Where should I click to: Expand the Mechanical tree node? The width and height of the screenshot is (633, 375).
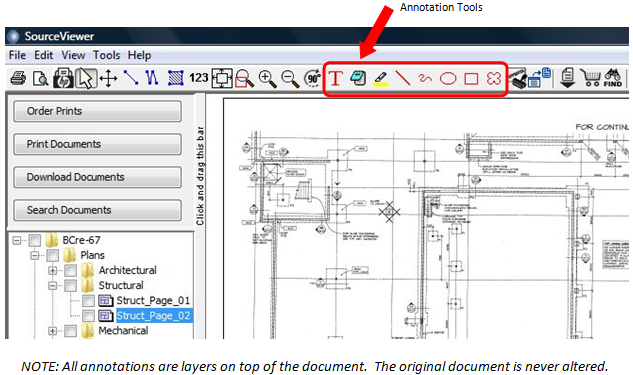52,331
